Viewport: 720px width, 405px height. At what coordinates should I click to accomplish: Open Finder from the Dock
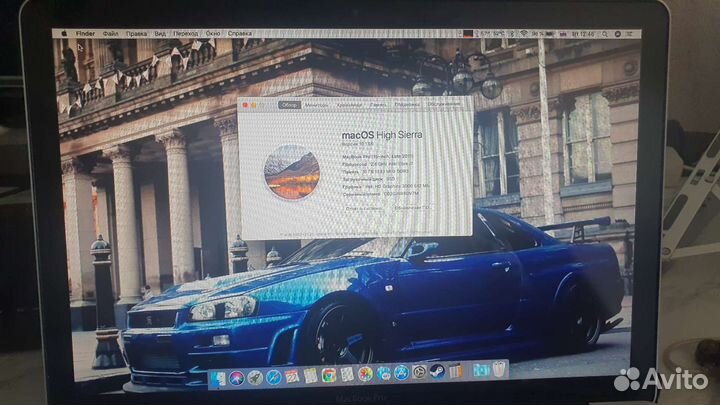pyautogui.click(x=219, y=378)
